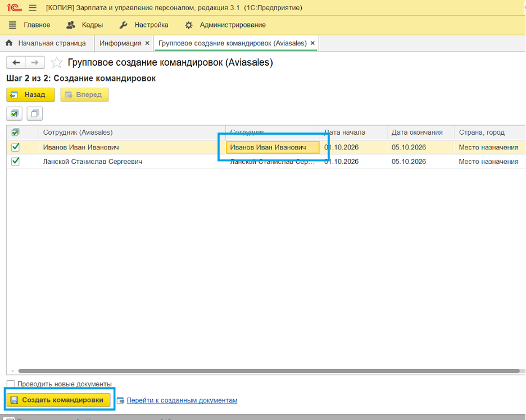Toggle checkbox for Ланской Станислав Сергеевич
Viewport: 526px width, 420px height.
pos(15,161)
